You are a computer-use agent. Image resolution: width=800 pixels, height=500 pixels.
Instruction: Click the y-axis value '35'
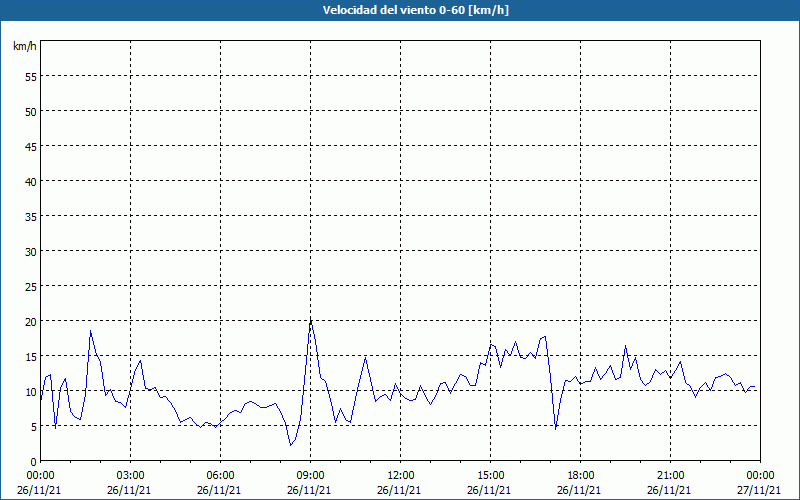pyautogui.click(x=31, y=216)
